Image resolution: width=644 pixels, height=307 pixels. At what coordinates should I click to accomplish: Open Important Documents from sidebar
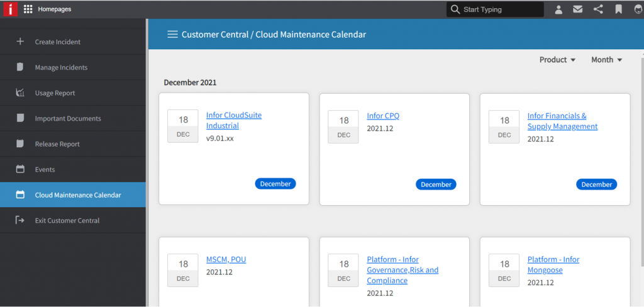click(67, 118)
